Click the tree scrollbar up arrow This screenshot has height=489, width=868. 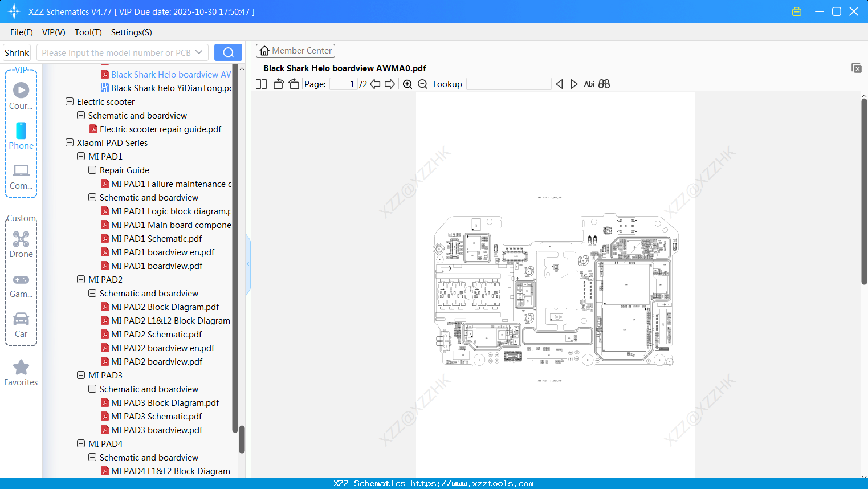(242, 68)
